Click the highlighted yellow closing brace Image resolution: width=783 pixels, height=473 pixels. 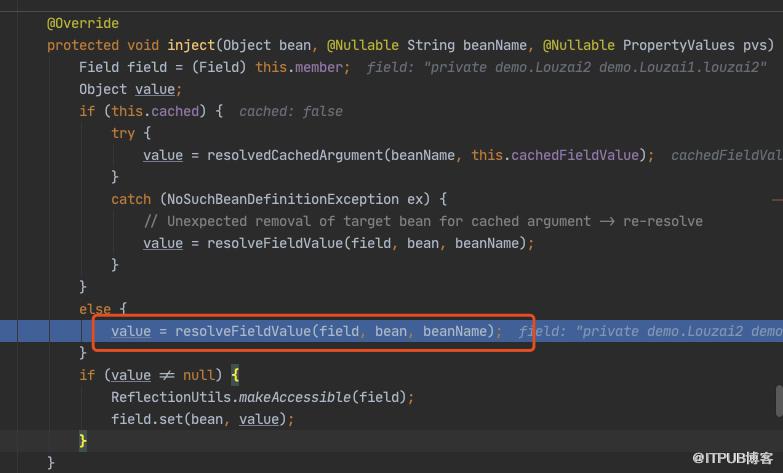[83, 441]
